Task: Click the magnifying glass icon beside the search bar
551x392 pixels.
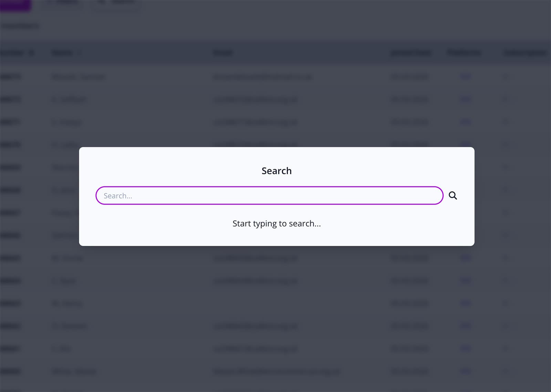Action: [x=453, y=195]
